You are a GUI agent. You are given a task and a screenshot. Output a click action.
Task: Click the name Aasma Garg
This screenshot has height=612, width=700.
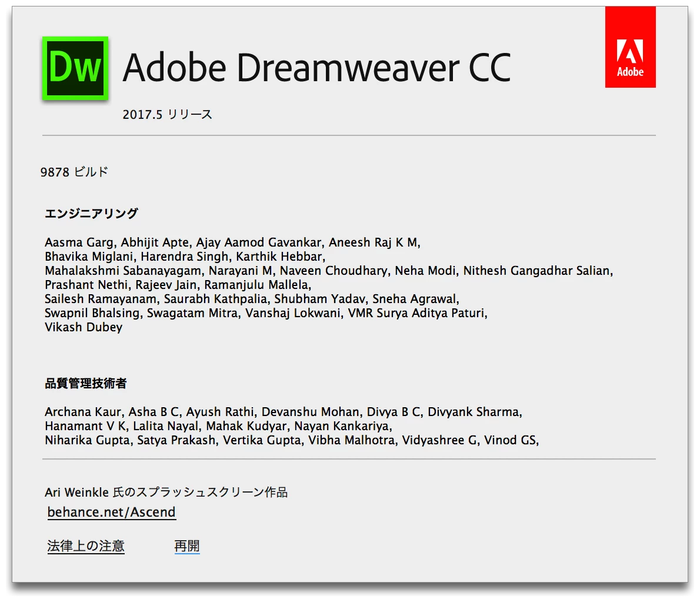tap(79, 242)
